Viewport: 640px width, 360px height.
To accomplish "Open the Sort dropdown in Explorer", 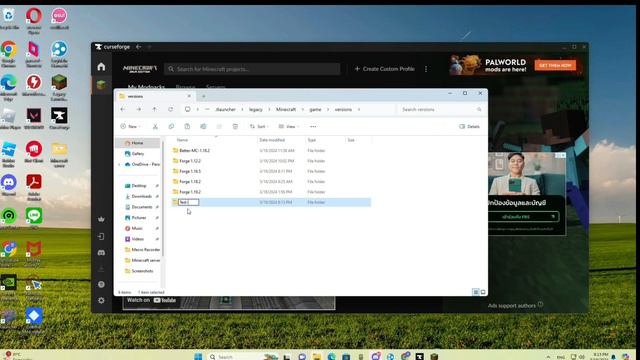I will [x=259, y=127].
